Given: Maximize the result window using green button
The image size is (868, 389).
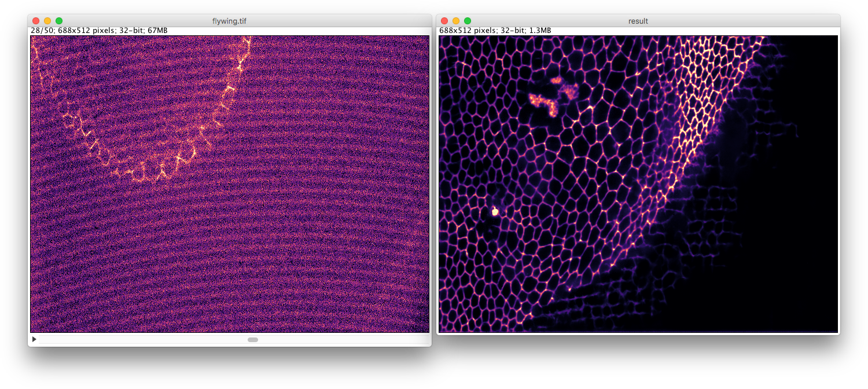Looking at the screenshot, I should (x=468, y=21).
